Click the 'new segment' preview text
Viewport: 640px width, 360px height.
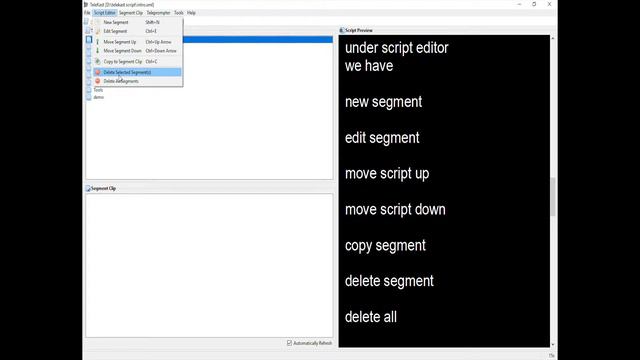tap(383, 102)
